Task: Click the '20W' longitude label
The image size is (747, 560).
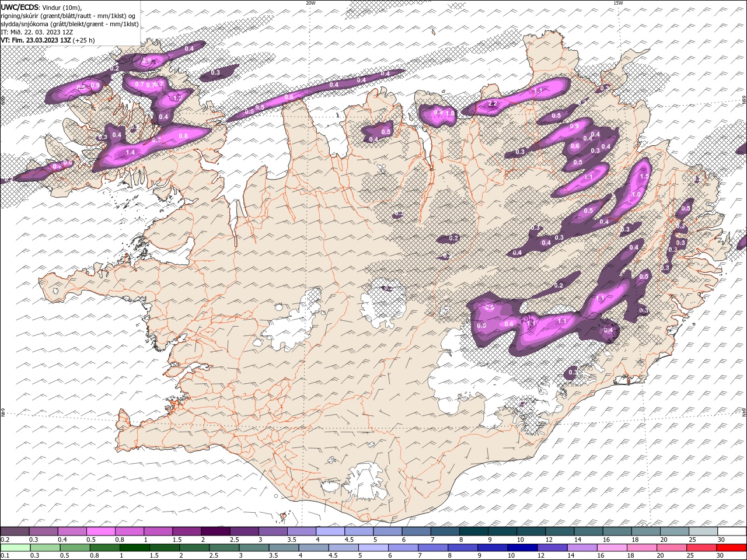Action: 310,3
